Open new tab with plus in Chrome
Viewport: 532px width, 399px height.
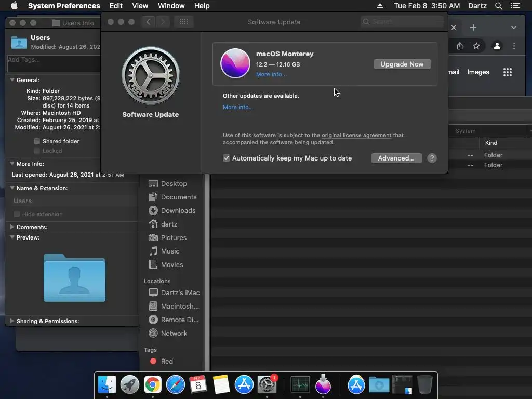coord(473,28)
